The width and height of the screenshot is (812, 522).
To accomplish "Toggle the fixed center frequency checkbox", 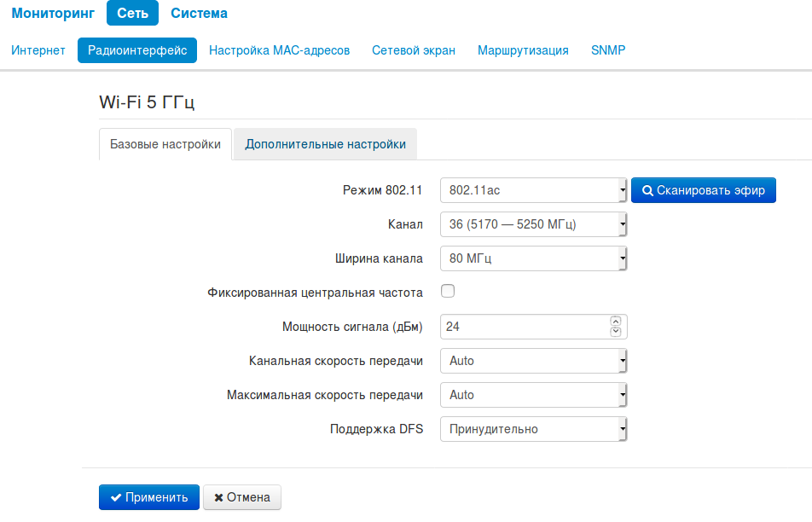I will 448,292.
